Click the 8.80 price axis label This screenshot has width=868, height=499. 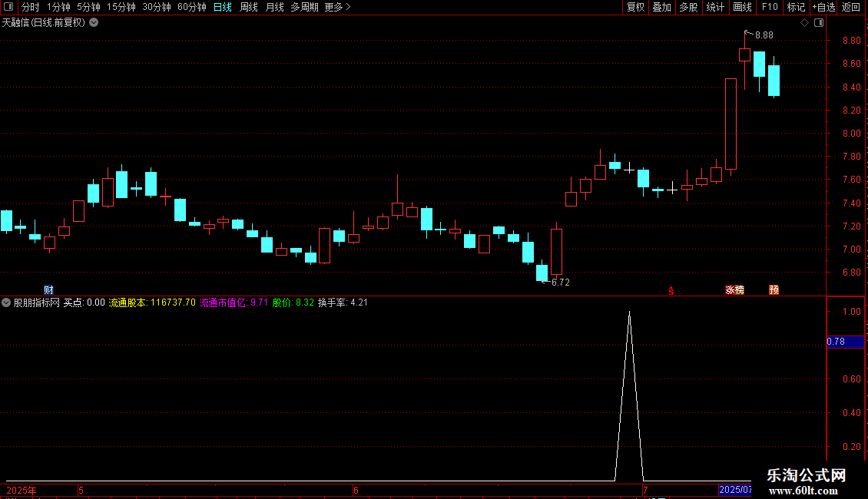[851, 41]
